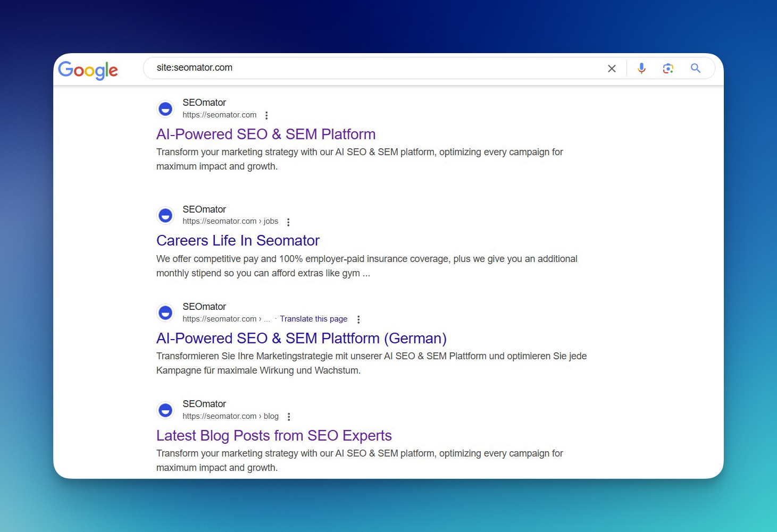Open the three-dot menu on the Careers result
Viewport: 777px width, 532px height.
point(288,222)
